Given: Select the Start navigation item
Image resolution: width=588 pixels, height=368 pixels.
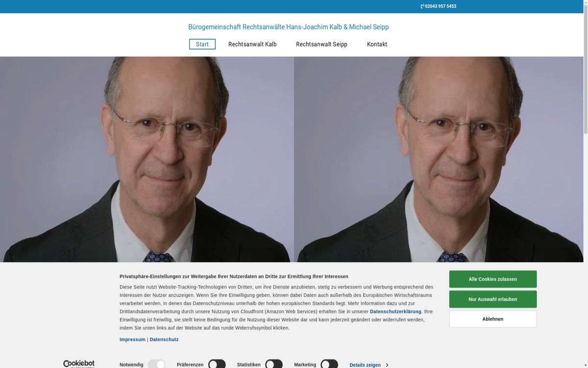Looking at the screenshot, I should tap(202, 44).
